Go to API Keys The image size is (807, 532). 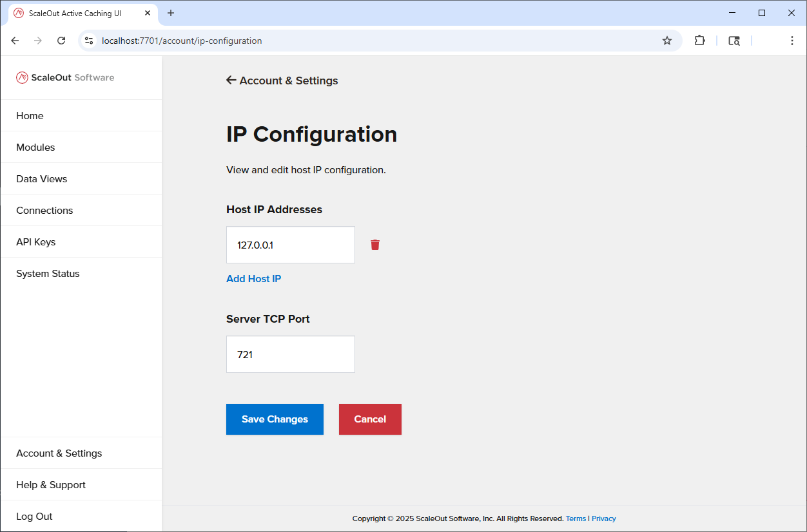(x=36, y=242)
